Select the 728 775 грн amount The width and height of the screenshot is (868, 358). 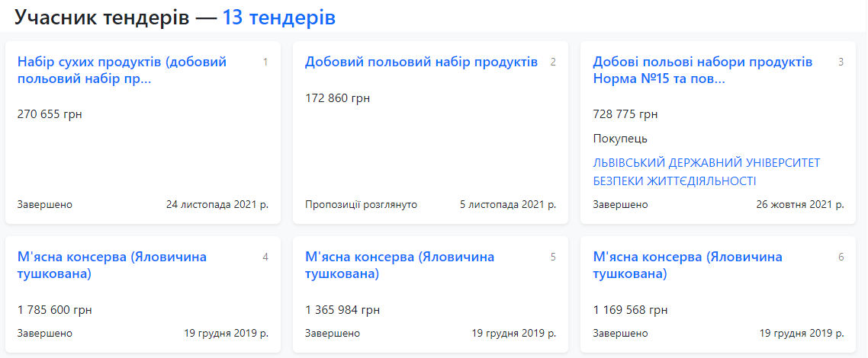click(625, 114)
